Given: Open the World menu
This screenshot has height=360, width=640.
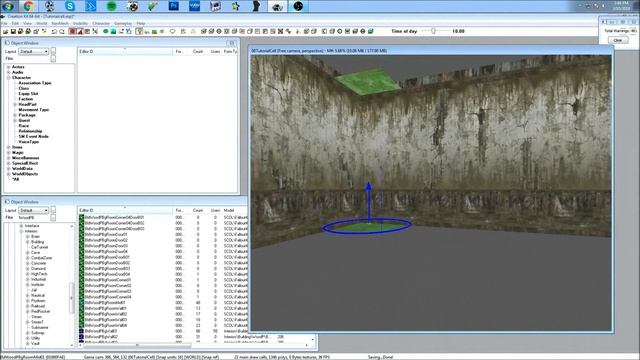Looking at the screenshot, I should click(42, 24).
